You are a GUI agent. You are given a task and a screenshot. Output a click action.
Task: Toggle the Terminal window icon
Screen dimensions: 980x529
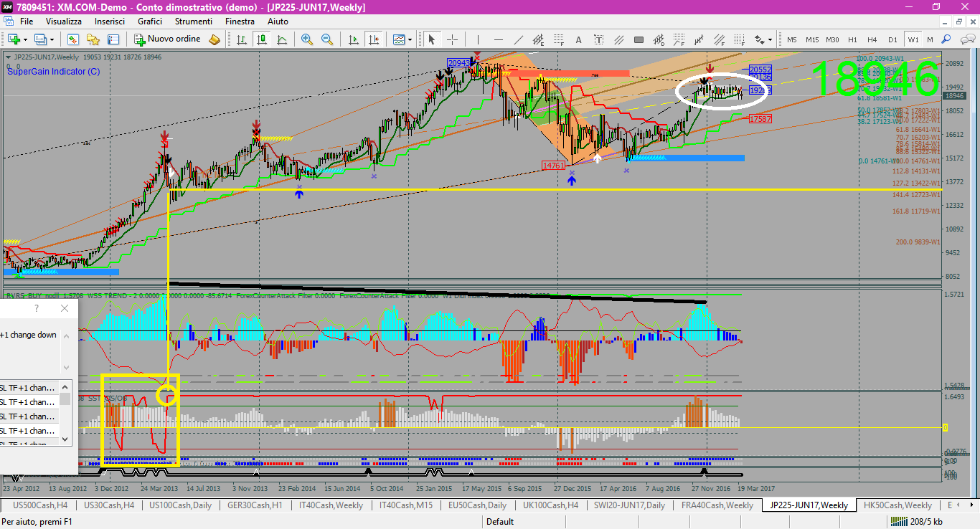(x=113, y=39)
